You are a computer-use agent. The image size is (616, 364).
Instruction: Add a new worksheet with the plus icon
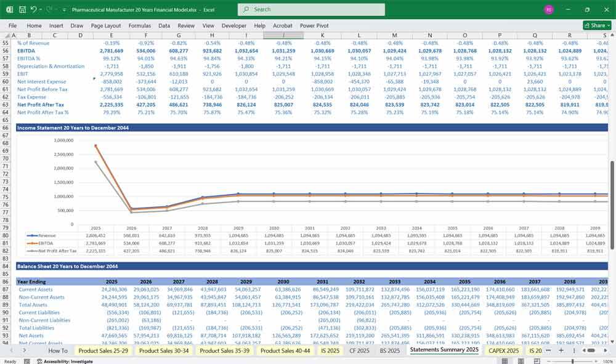(561, 350)
